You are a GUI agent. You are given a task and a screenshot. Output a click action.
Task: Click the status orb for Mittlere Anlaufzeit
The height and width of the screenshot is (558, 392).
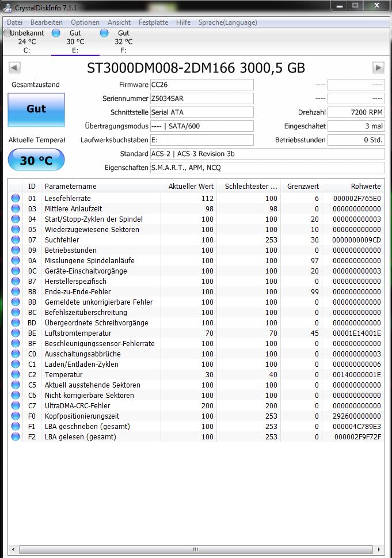[x=16, y=208]
